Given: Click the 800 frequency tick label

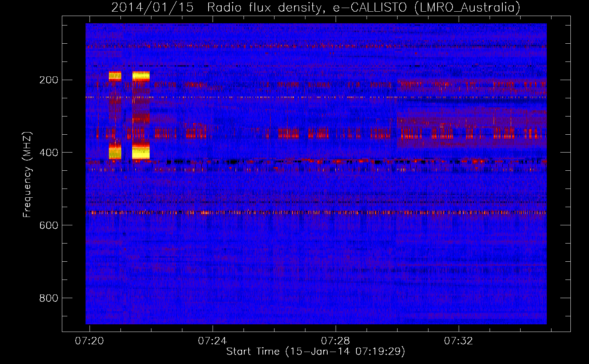Looking at the screenshot, I should (49, 298).
